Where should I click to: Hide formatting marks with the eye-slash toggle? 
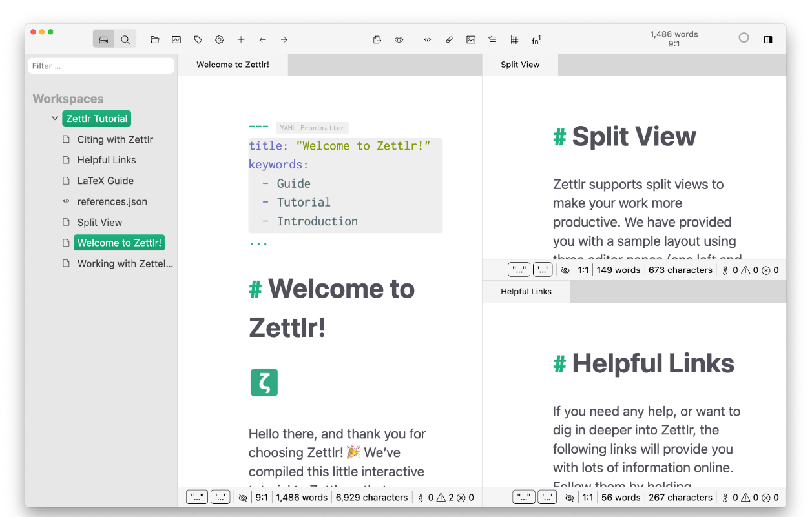tap(243, 497)
